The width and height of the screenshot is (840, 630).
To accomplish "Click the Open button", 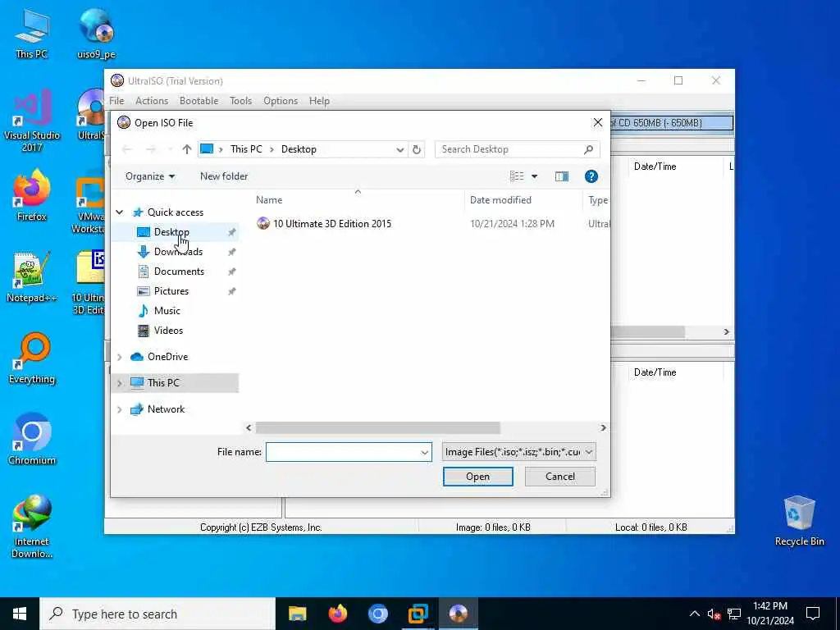I will coord(478,477).
